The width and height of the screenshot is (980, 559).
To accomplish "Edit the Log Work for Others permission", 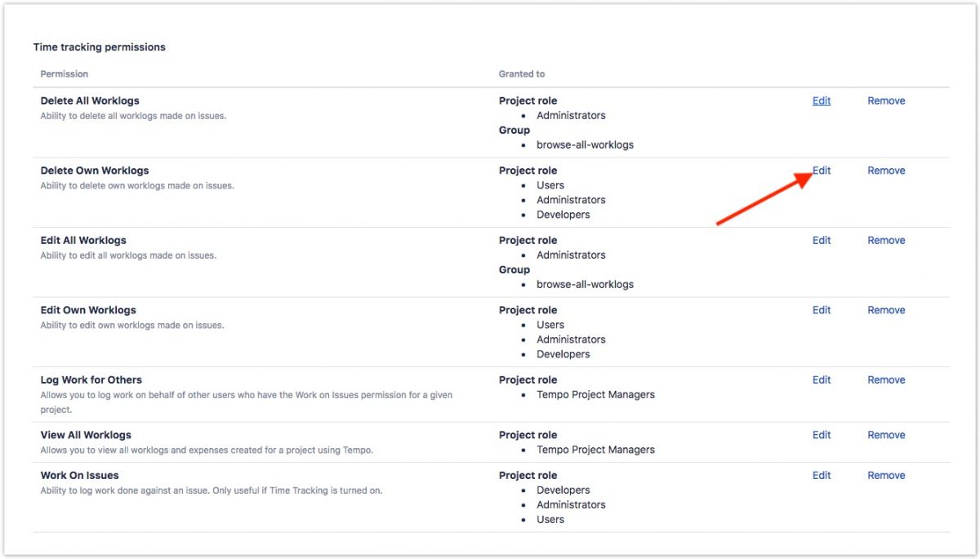I will tap(821, 380).
